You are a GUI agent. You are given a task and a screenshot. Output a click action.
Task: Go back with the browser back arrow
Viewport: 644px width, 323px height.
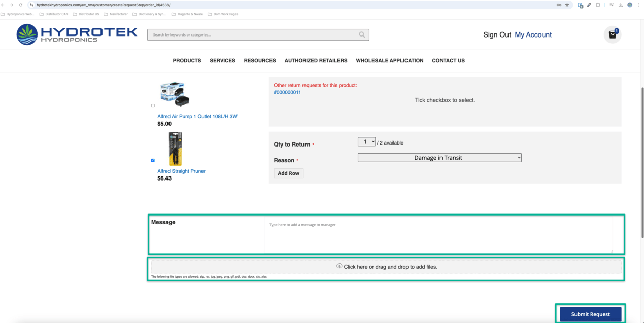tap(4, 5)
